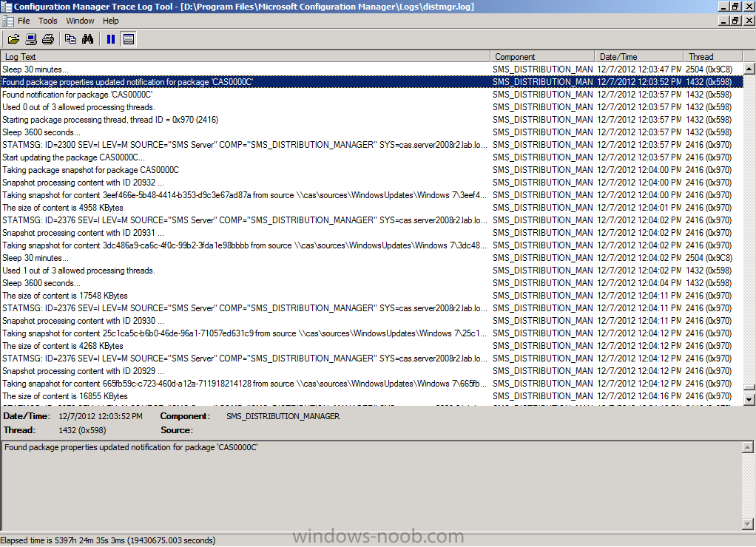
Task: Select the 'STATMSG: ID=2300' log row
Action: tap(372, 145)
